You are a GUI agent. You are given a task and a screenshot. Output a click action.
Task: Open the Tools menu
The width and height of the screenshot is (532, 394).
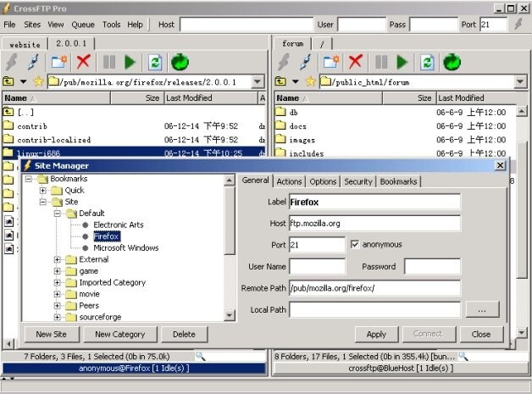point(112,25)
